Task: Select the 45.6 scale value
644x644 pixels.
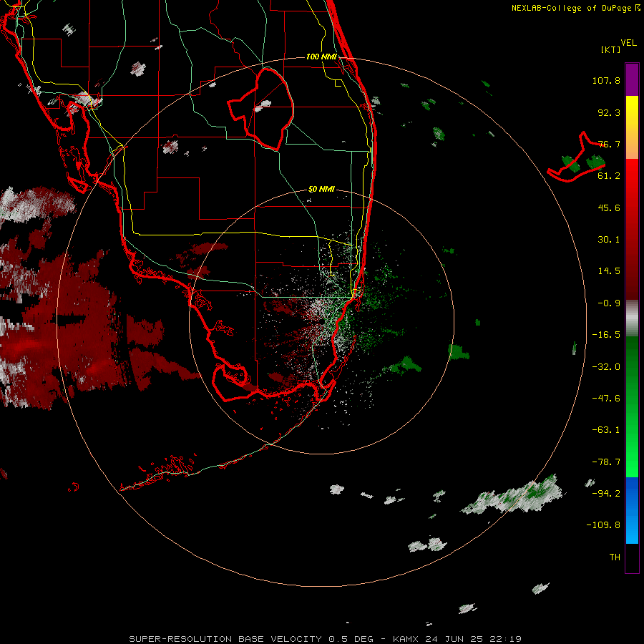Action: point(609,208)
